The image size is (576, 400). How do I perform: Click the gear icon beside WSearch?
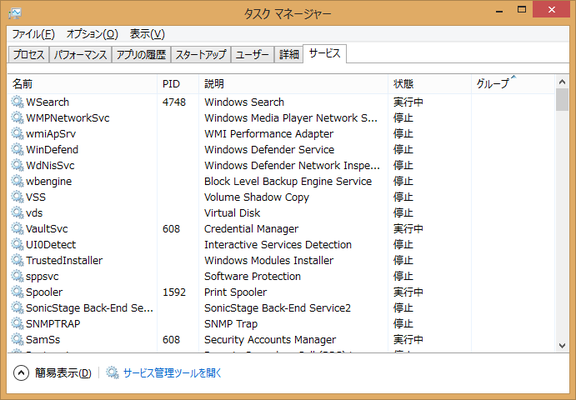17,102
